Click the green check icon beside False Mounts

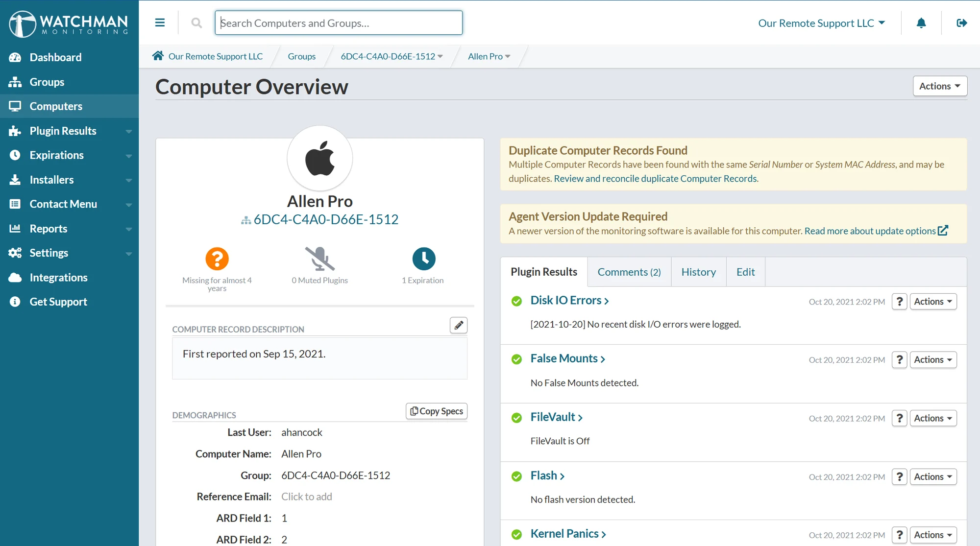point(516,359)
